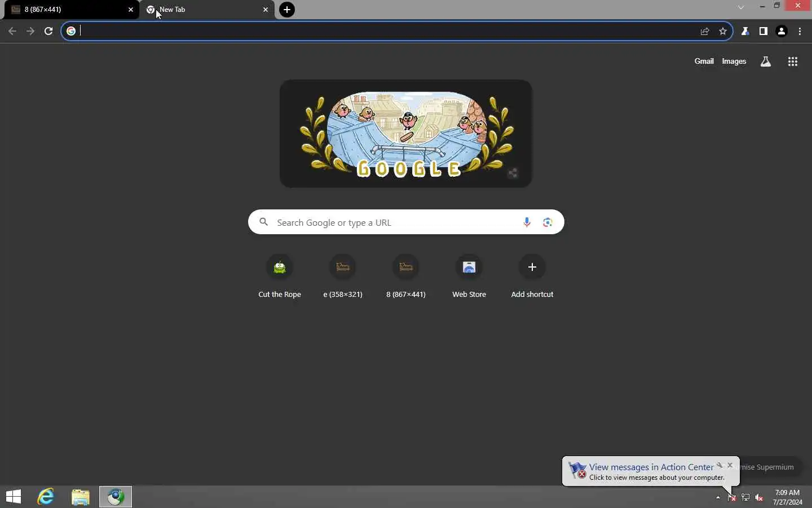This screenshot has width=812, height=508.
Task: Open the taskbar clock showing 7:09 AM
Action: (x=788, y=497)
